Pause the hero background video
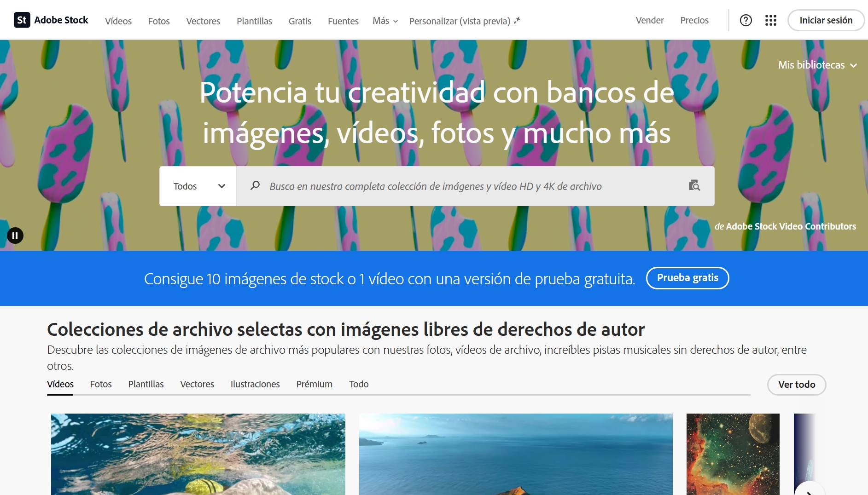The width and height of the screenshot is (868, 495). click(x=15, y=236)
